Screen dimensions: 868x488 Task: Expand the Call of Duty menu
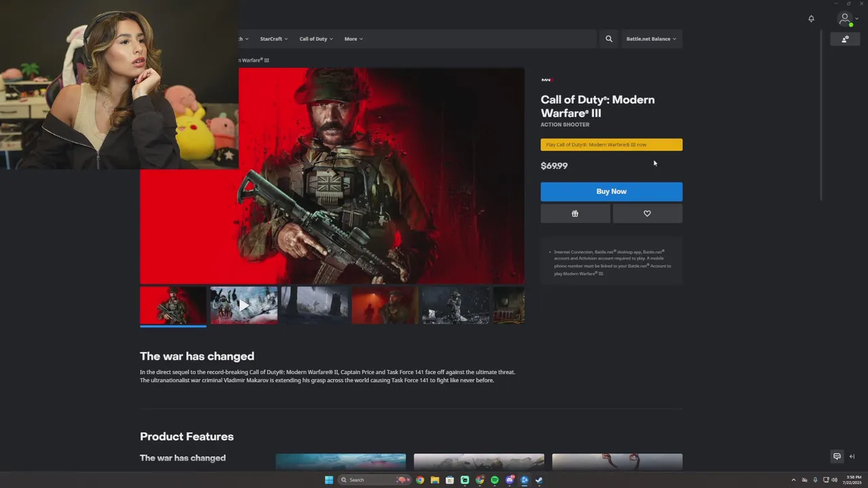pos(316,39)
